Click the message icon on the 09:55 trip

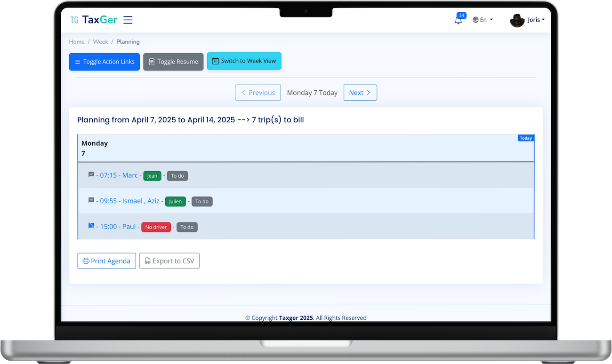coord(91,200)
